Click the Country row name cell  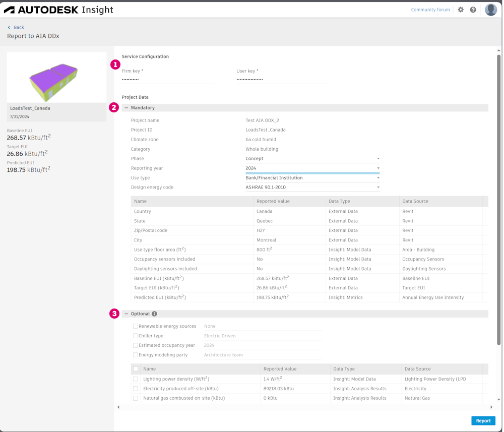pyautogui.click(x=192, y=211)
